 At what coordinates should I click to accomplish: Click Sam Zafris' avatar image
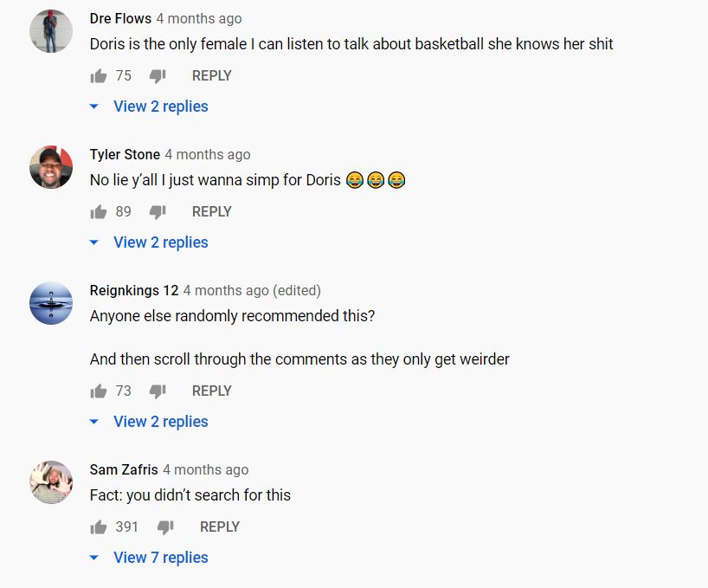[51, 482]
